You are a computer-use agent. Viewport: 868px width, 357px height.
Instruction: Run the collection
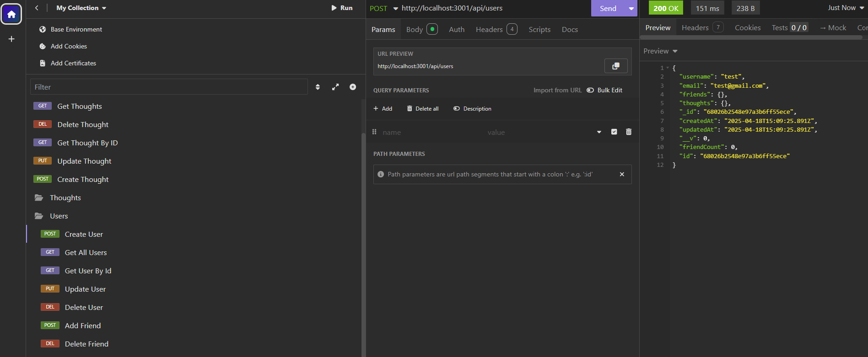[x=342, y=8]
